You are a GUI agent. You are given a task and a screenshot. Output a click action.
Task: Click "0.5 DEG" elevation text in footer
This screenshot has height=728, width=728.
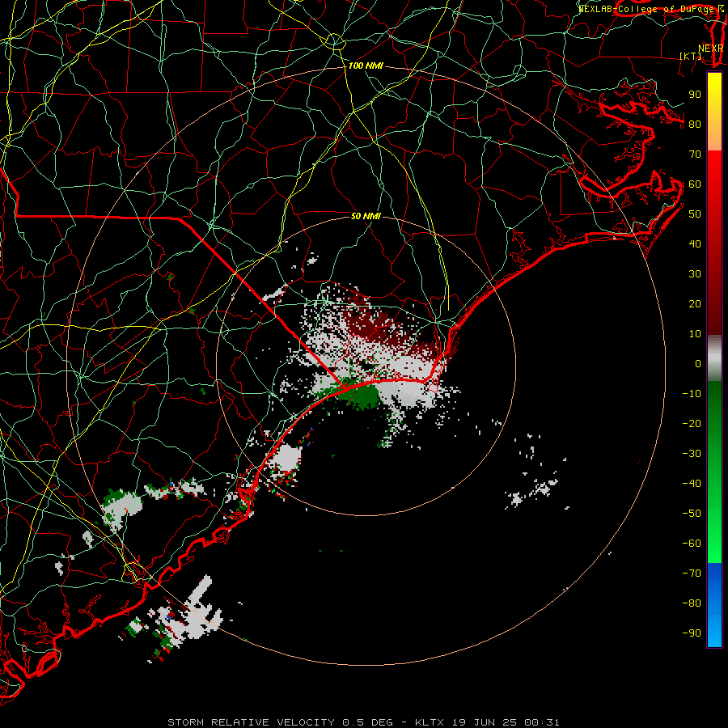[368, 722]
